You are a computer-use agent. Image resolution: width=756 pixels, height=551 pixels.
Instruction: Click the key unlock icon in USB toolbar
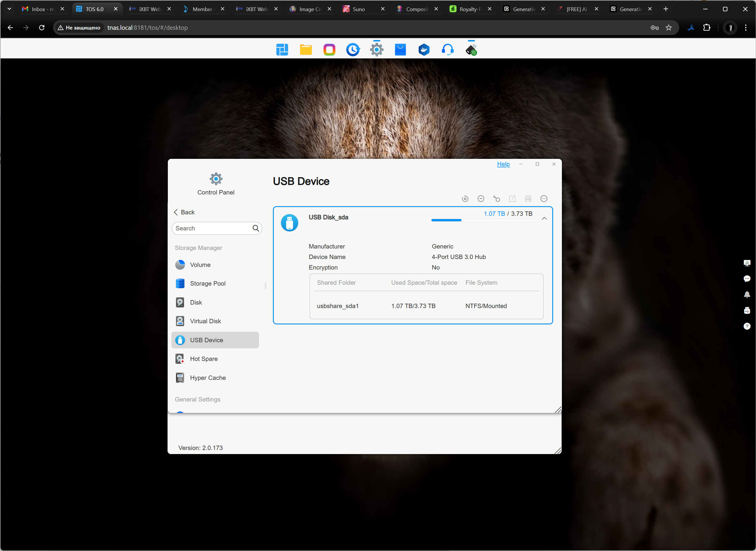pos(496,199)
